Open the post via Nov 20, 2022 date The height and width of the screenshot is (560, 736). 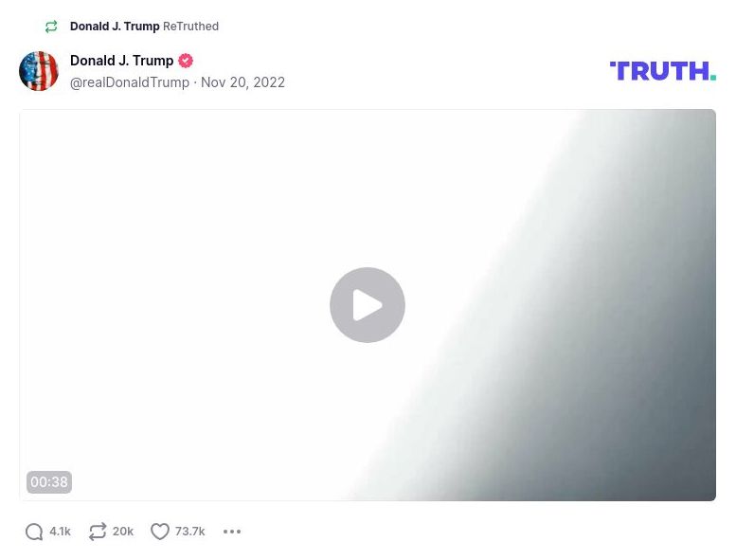(242, 82)
